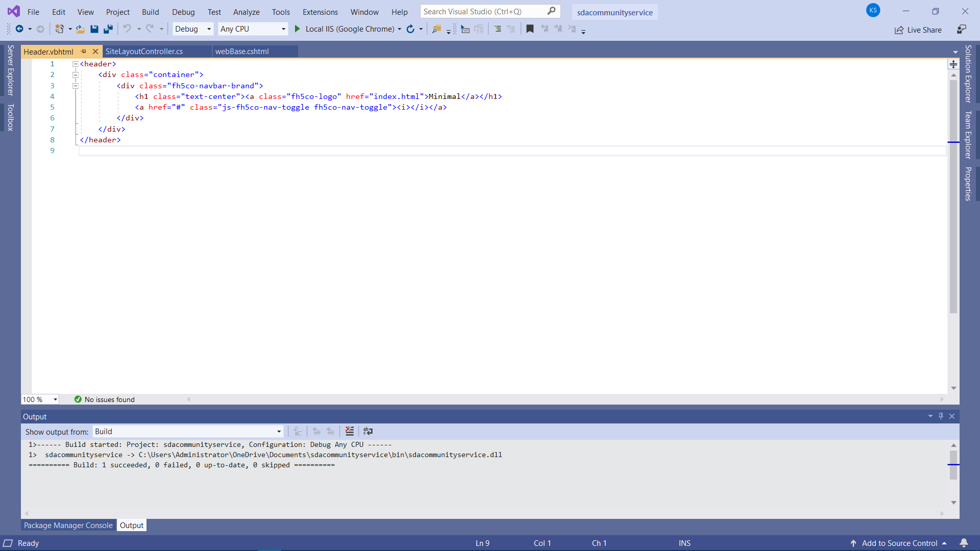
Task: Start debugging with the green play icon
Action: pos(298,29)
